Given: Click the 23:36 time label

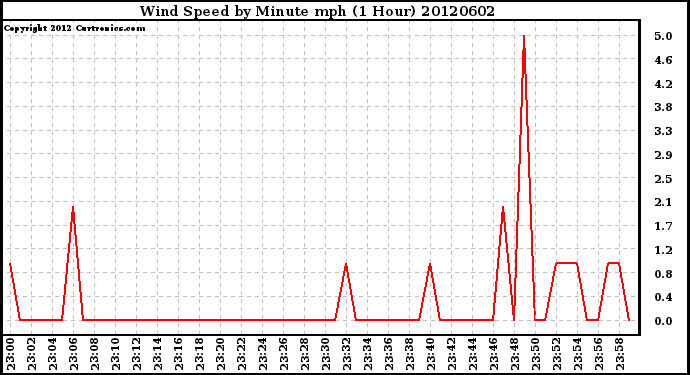Looking at the screenshot, I should pyautogui.click(x=389, y=354).
